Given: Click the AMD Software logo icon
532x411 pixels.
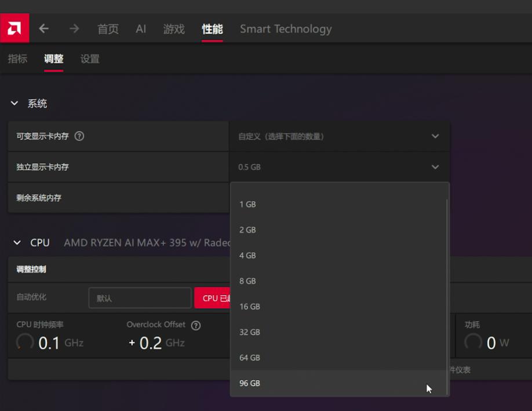Looking at the screenshot, I should 14,27.
